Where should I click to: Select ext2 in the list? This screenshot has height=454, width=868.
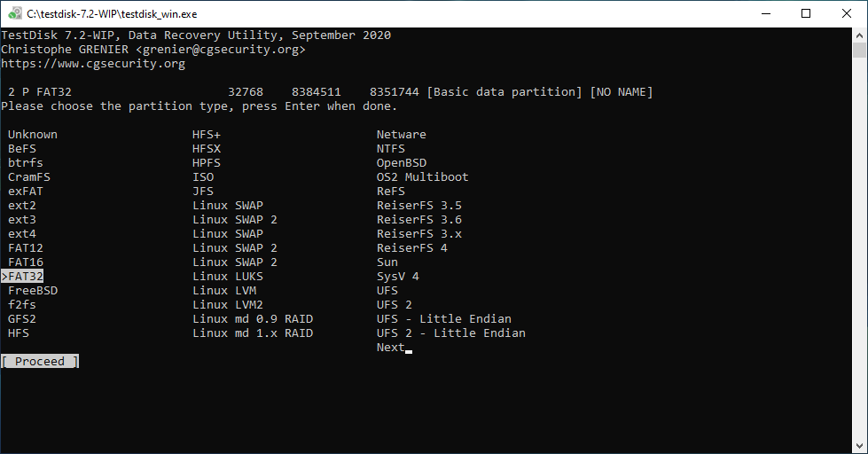tap(22, 206)
